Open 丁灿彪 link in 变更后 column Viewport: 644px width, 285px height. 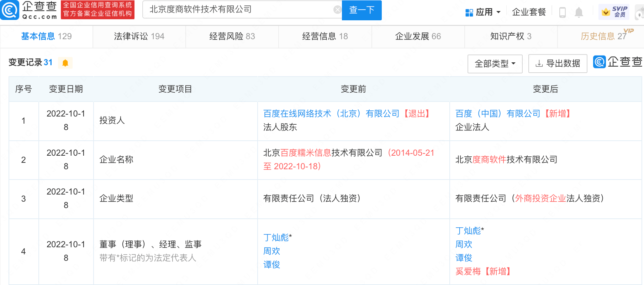coord(468,231)
